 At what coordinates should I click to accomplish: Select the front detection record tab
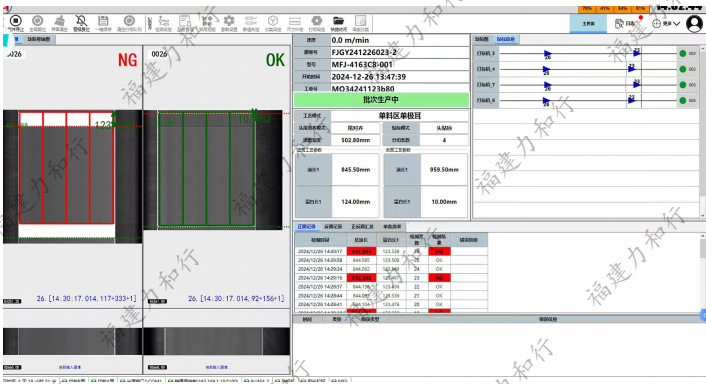pyautogui.click(x=307, y=226)
